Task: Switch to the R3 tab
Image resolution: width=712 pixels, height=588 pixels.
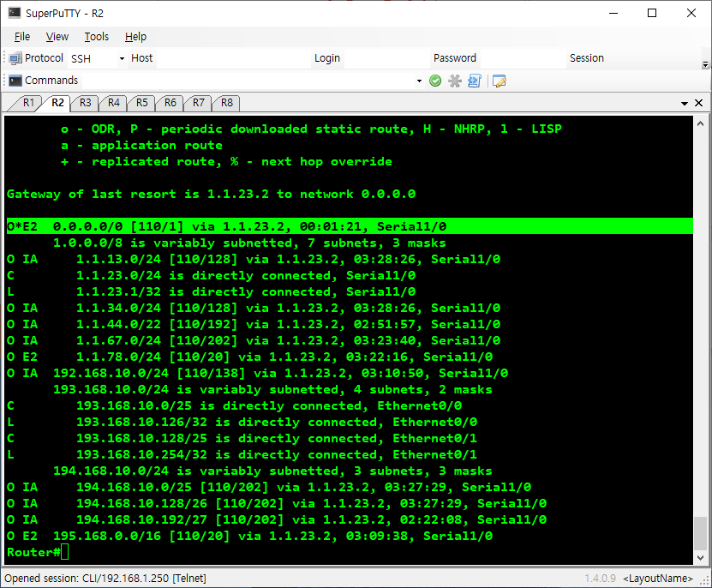Action: pyautogui.click(x=86, y=103)
